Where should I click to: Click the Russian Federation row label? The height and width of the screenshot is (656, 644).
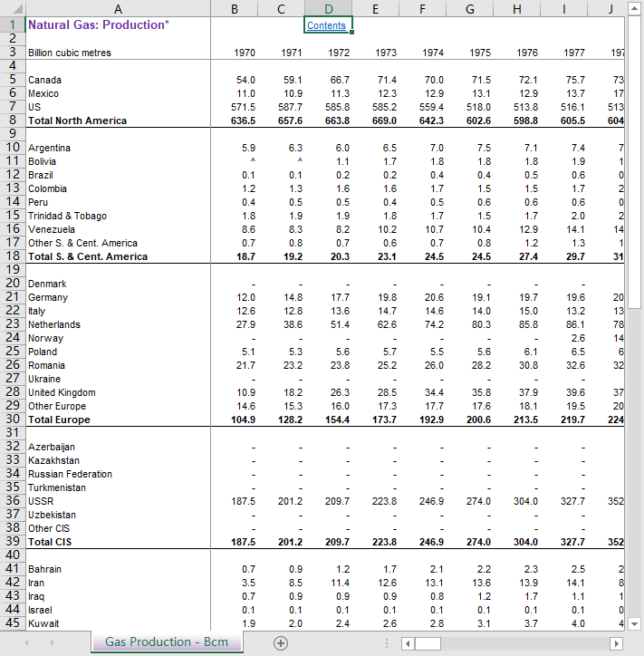(x=71, y=475)
